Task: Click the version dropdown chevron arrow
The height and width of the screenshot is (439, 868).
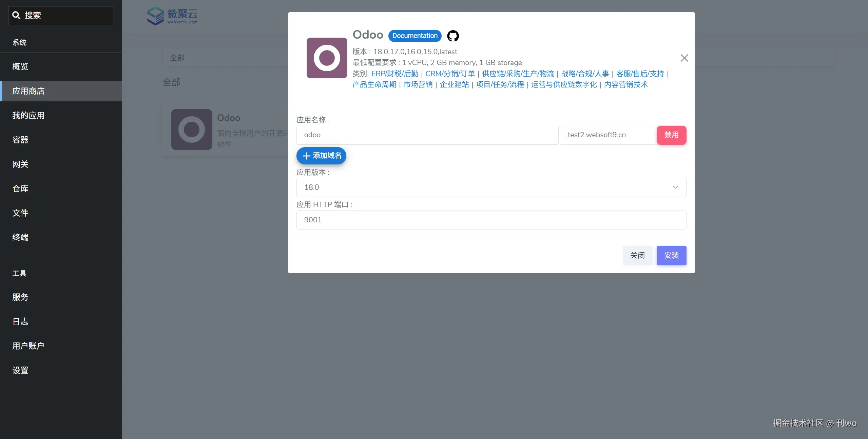Action: pos(675,187)
